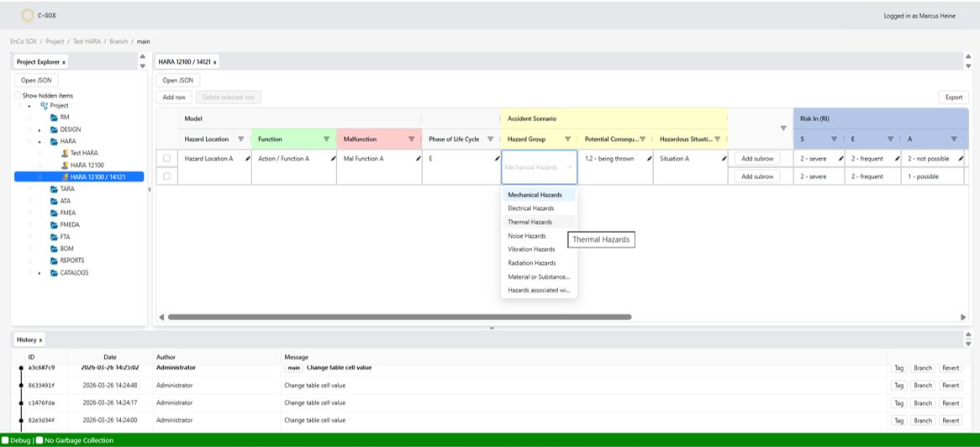Click pencil icon beside Situation A
980x447 pixels.
724,159
